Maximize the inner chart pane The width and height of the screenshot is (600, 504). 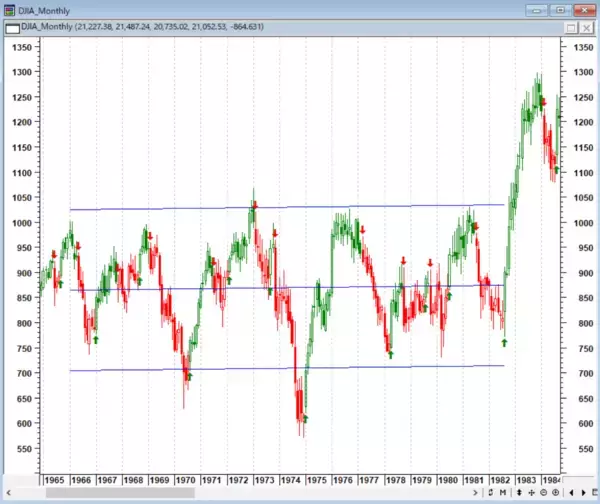point(571,28)
